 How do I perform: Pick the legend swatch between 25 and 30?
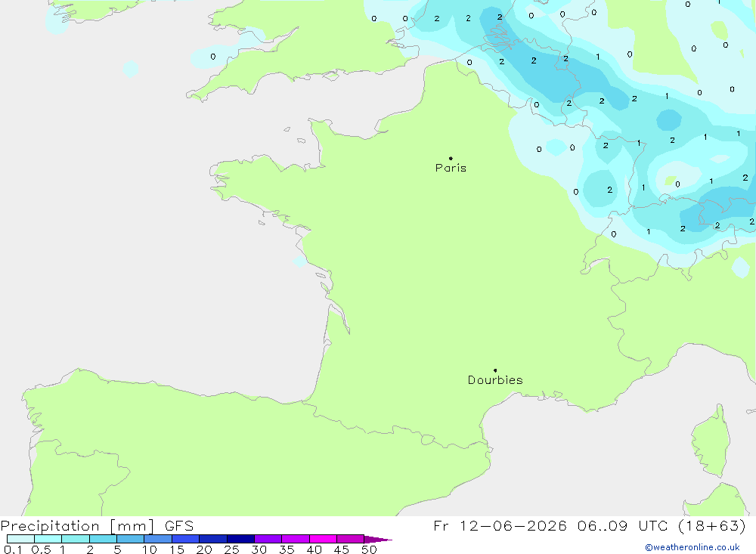(240, 539)
